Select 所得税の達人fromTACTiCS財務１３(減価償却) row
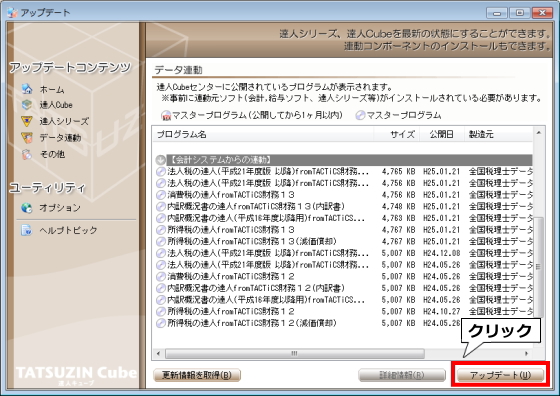The height and width of the screenshot is (396, 560). tap(344, 241)
